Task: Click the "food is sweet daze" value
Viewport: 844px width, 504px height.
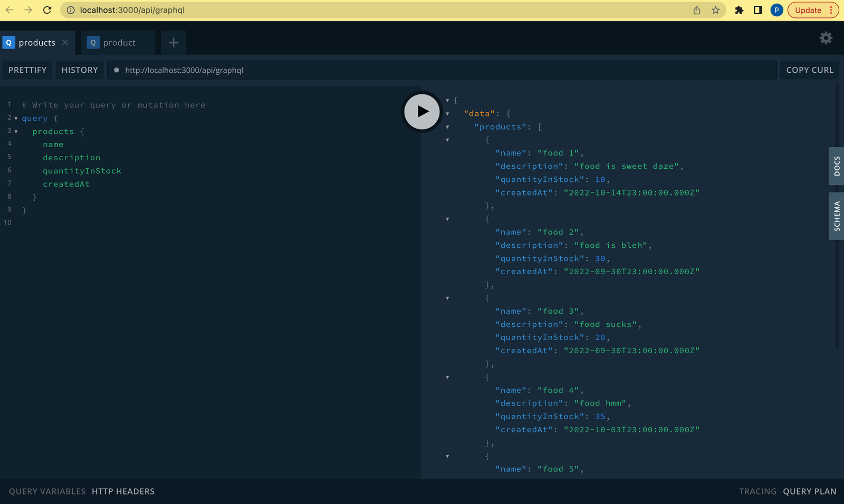Action: pyautogui.click(x=626, y=166)
